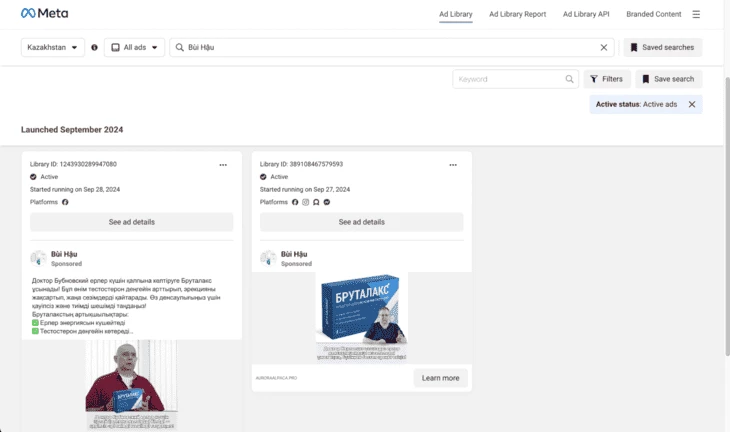Click Facebook platform icon on Sep 27 ad
This screenshot has width=730, height=432.
[295, 202]
